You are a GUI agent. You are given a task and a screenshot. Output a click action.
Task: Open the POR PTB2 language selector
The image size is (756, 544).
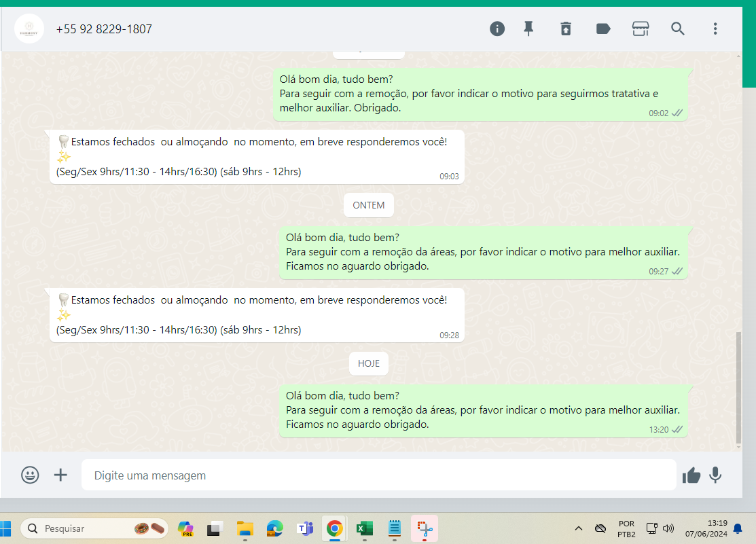coord(626,528)
